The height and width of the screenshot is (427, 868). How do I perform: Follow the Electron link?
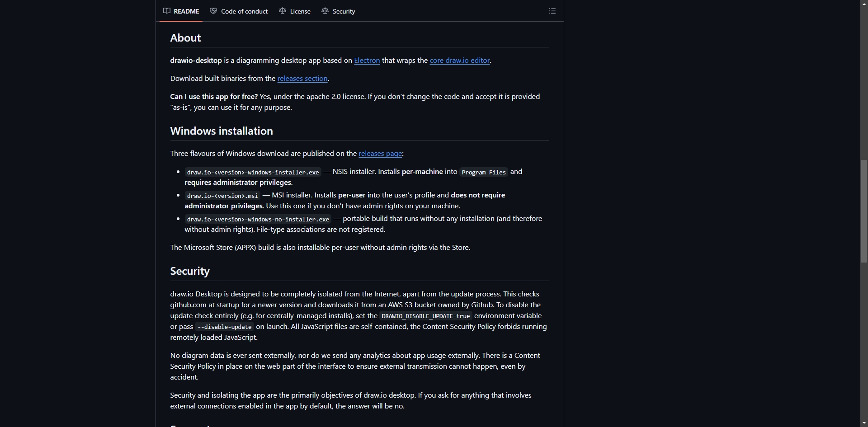tap(367, 61)
